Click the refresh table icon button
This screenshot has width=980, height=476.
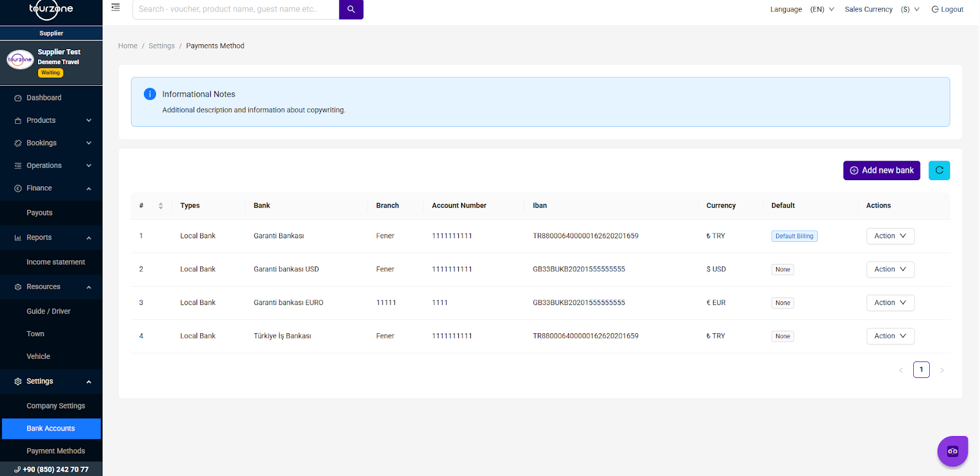939,170
